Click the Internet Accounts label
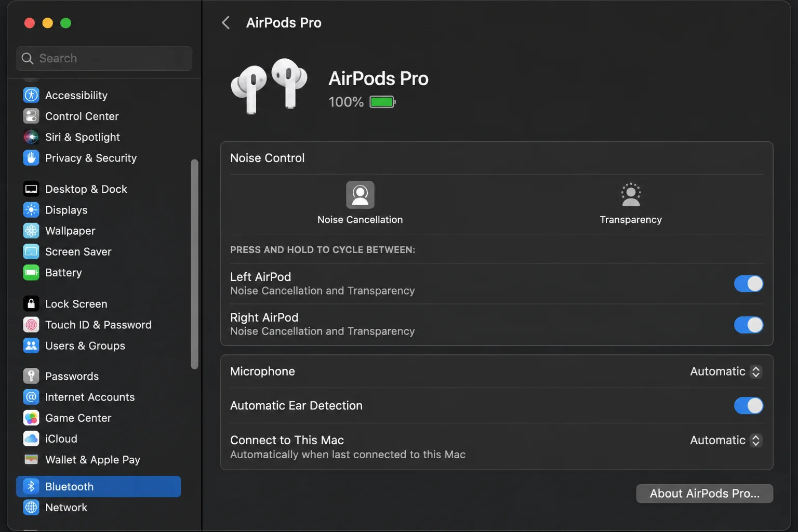The width and height of the screenshot is (798, 532). click(90, 397)
